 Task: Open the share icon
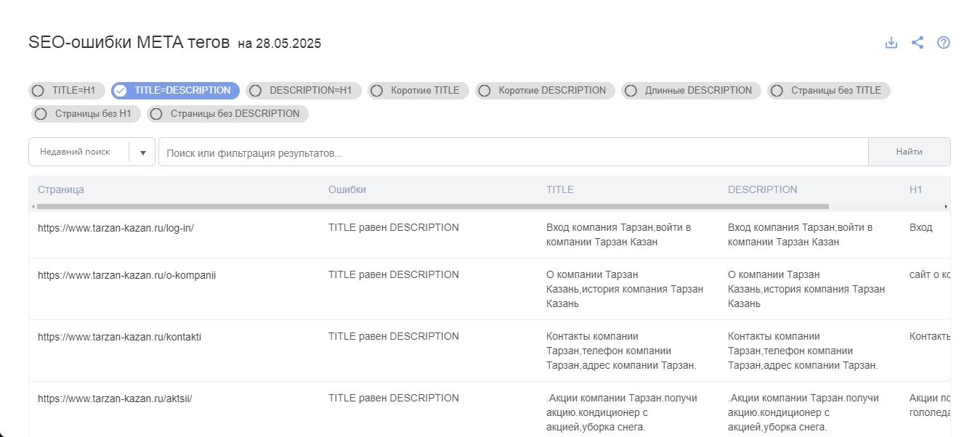(x=918, y=43)
